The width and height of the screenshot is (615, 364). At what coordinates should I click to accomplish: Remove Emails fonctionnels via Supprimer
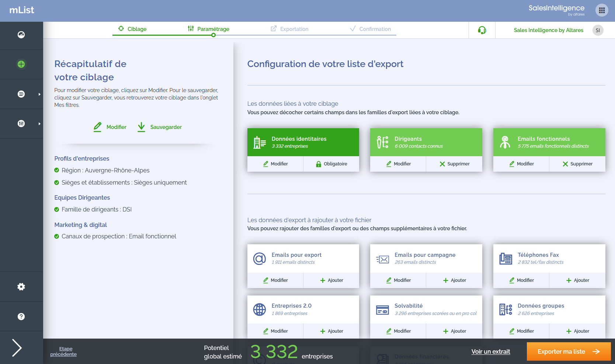577,164
